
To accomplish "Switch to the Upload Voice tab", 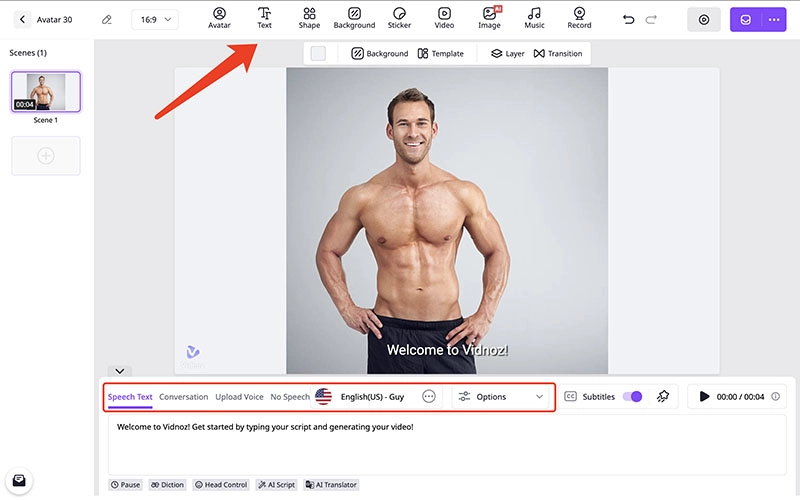I will (239, 397).
